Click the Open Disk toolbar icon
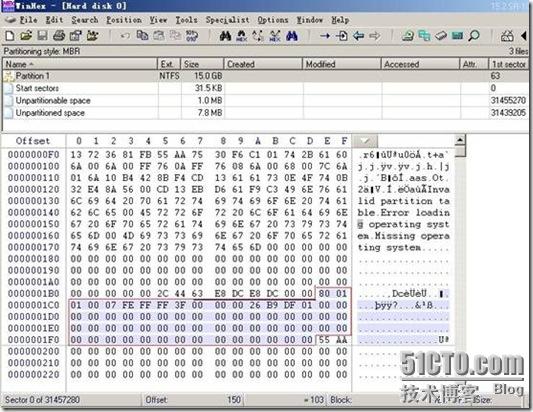 [x=408, y=35]
